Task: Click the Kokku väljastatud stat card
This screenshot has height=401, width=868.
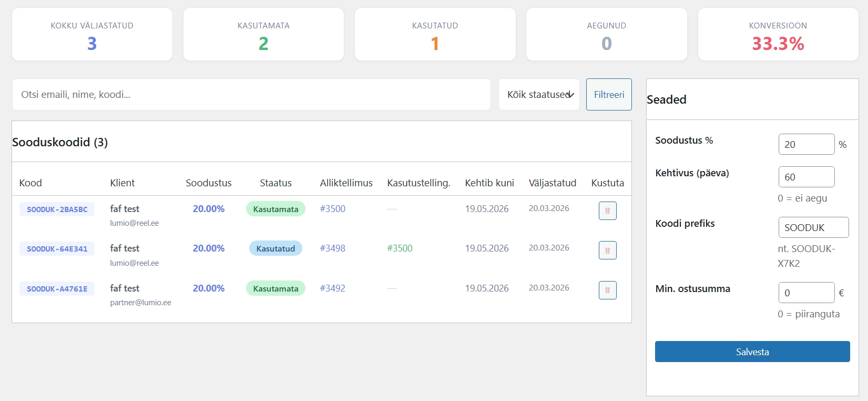Action: click(x=92, y=34)
